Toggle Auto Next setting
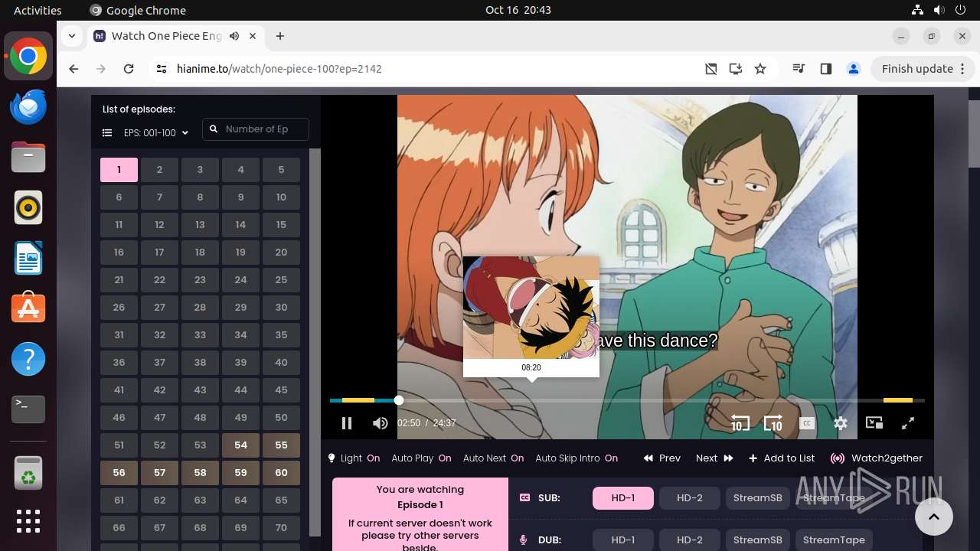980x551 pixels. pos(493,458)
